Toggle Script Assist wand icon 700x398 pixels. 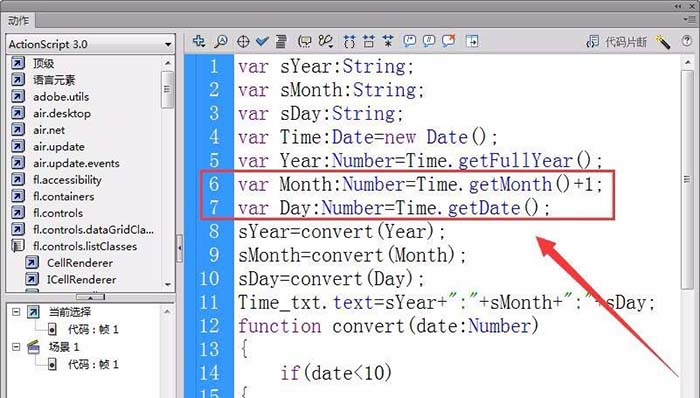click(x=663, y=42)
